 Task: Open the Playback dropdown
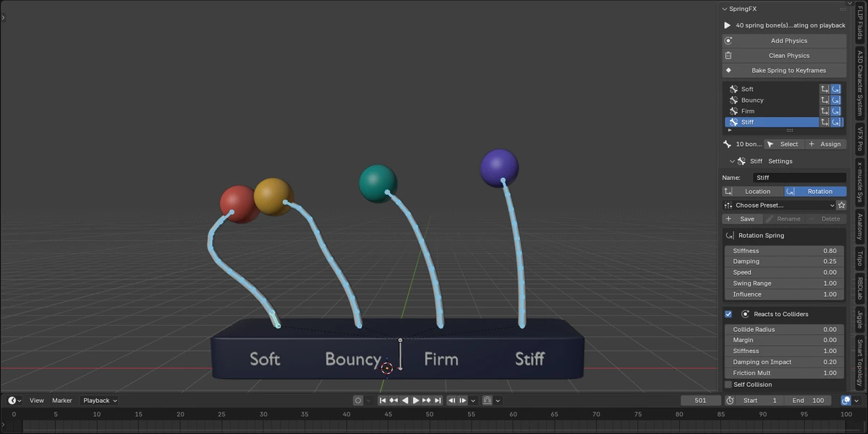click(x=100, y=401)
